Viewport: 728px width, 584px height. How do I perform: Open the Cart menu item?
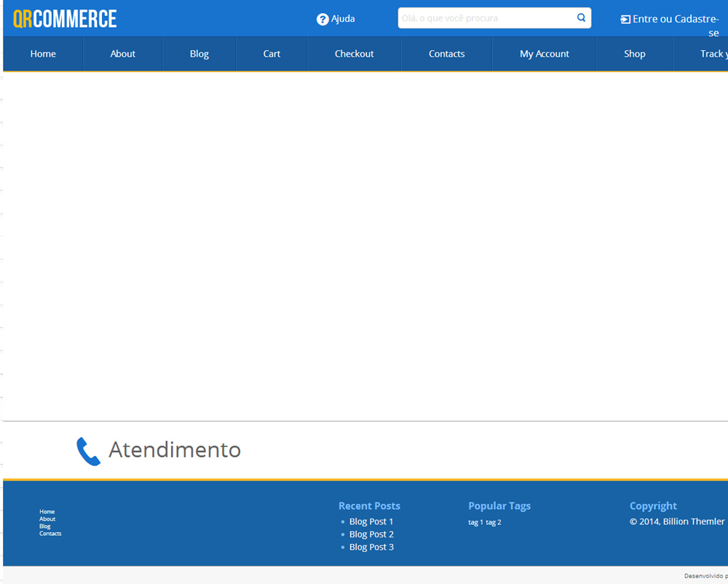coord(272,54)
